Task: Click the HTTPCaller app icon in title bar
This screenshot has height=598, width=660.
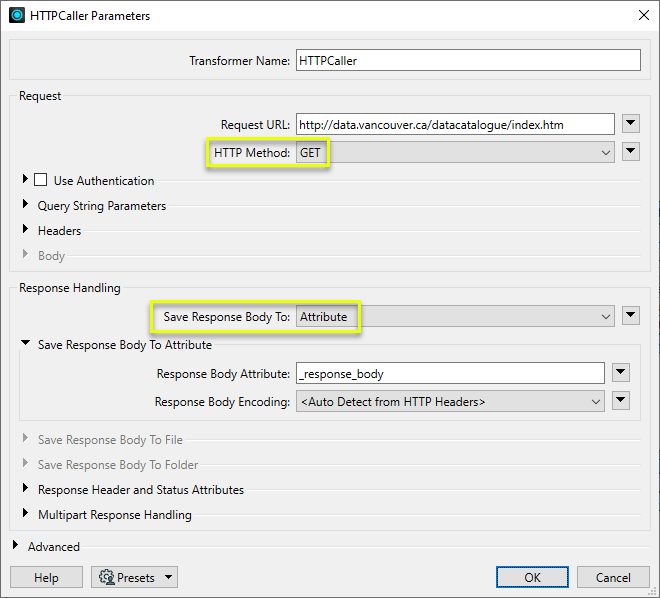Action: tap(17, 15)
